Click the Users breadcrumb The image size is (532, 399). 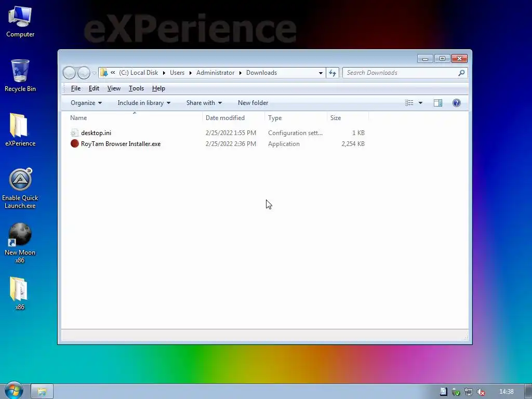(x=177, y=73)
